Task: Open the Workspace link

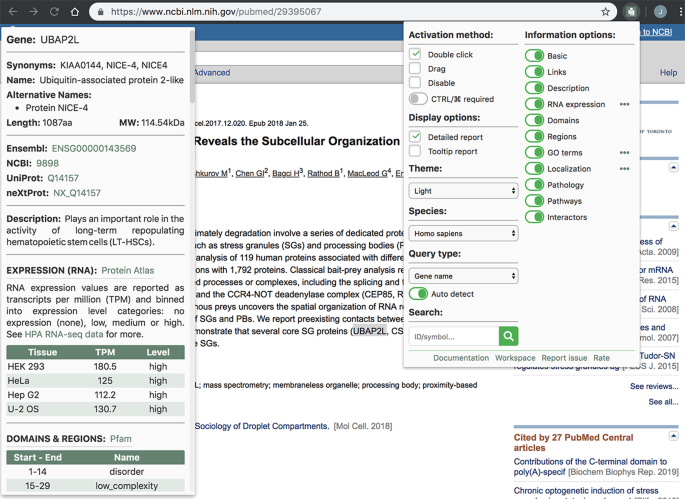Action: click(x=515, y=358)
